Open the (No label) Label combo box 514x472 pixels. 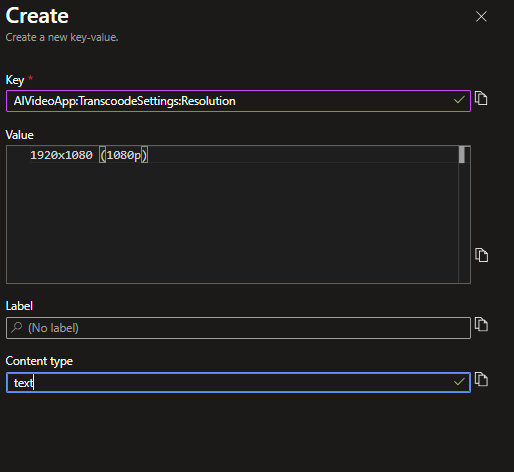click(x=238, y=328)
